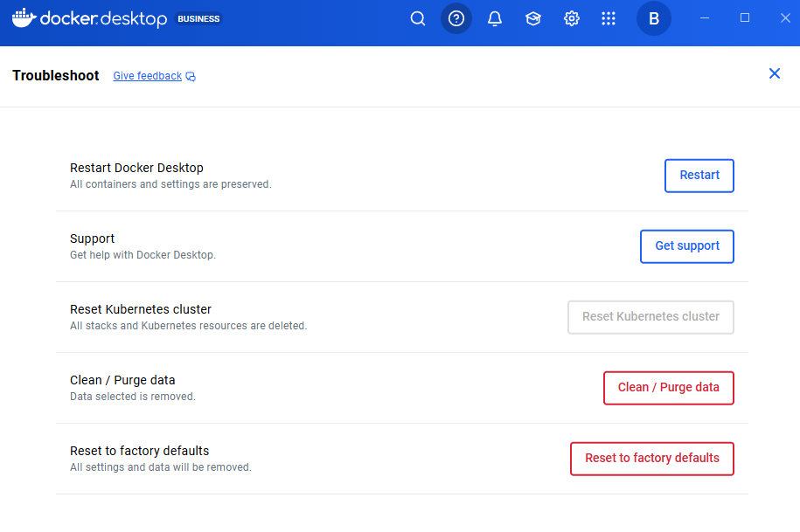The image size is (800, 532).
Task: Click the Docker whale logo
Action: 24,18
